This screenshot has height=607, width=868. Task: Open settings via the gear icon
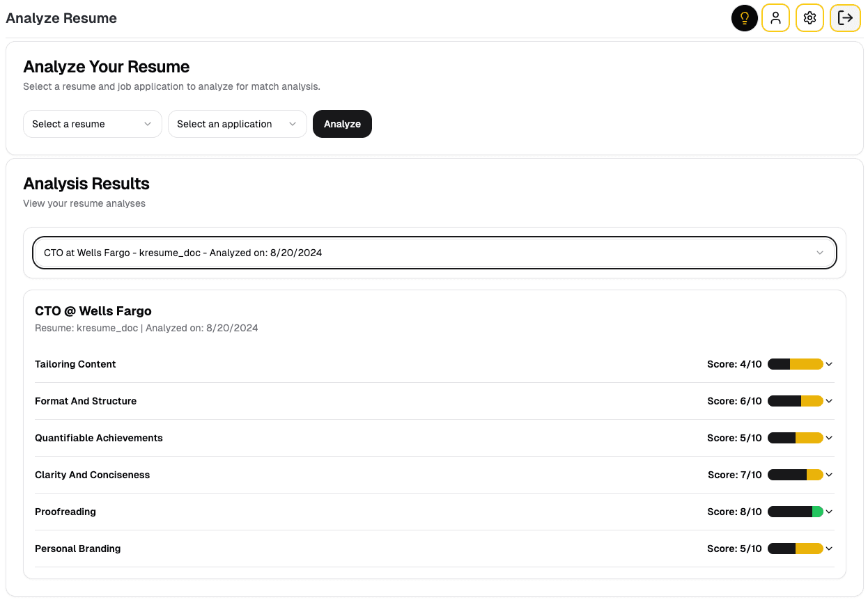tap(809, 18)
